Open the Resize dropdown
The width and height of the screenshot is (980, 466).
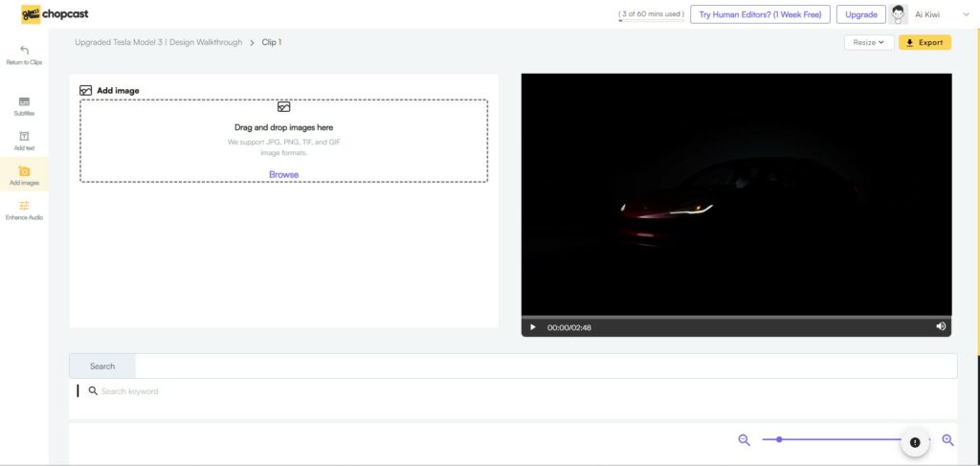point(869,42)
